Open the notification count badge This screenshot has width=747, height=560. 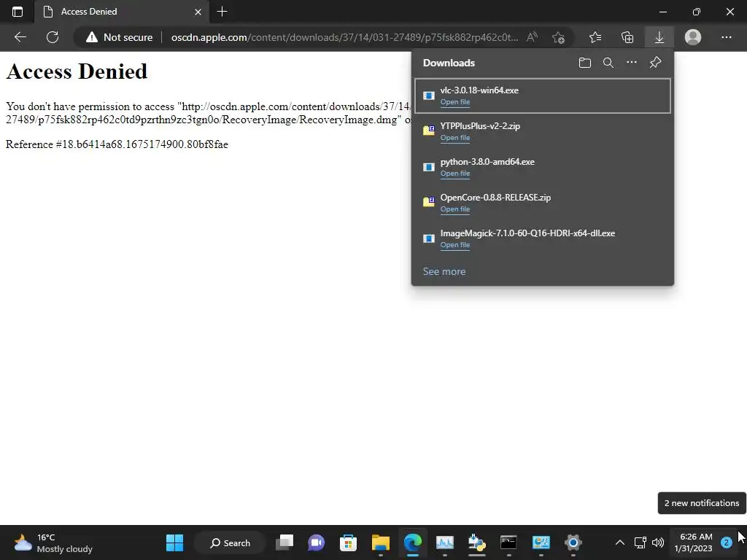coord(726,542)
